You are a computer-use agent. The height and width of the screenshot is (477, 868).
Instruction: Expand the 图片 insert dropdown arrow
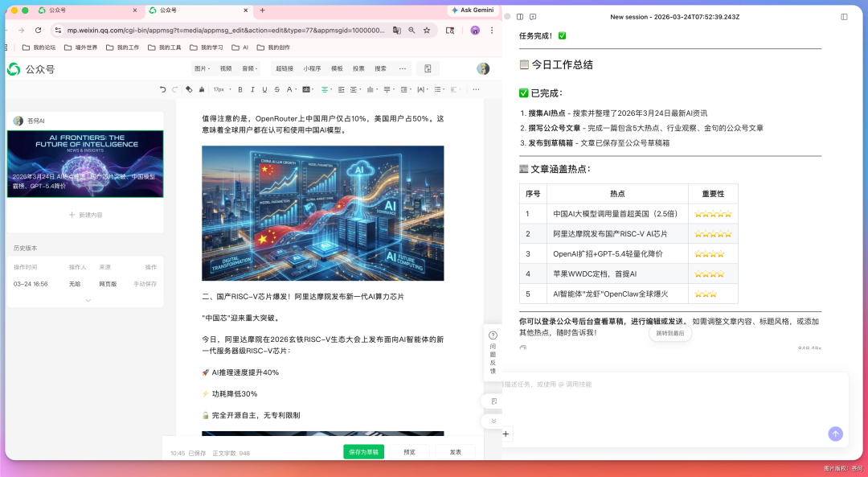[x=208, y=68]
